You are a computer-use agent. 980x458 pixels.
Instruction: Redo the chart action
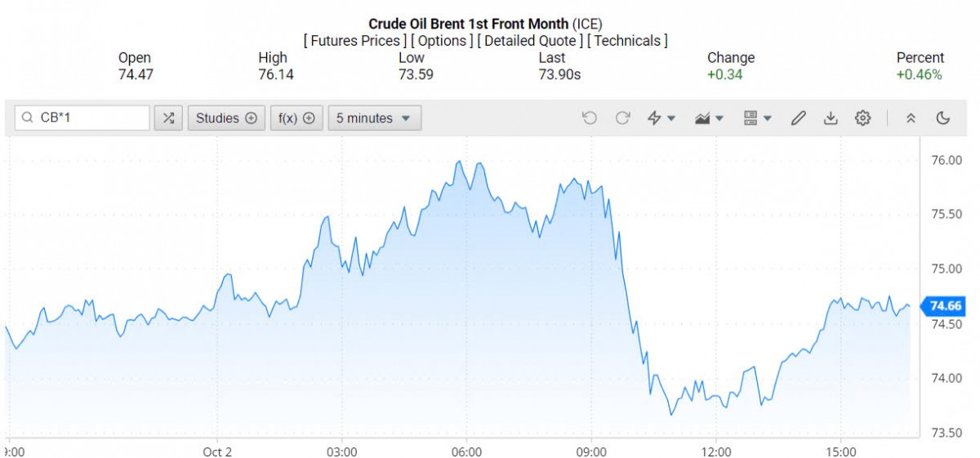click(x=622, y=118)
